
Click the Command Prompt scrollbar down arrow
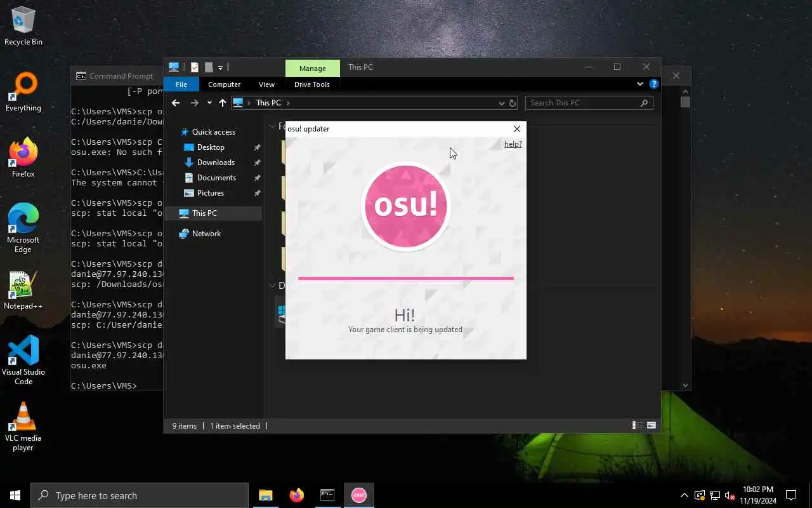(x=685, y=385)
